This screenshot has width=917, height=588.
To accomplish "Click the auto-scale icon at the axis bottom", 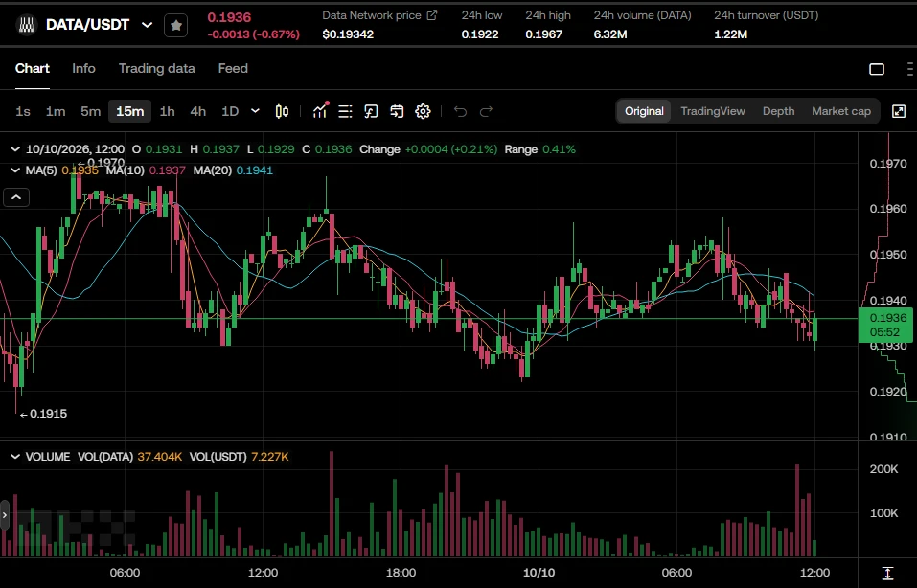I will tap(887, 573).
